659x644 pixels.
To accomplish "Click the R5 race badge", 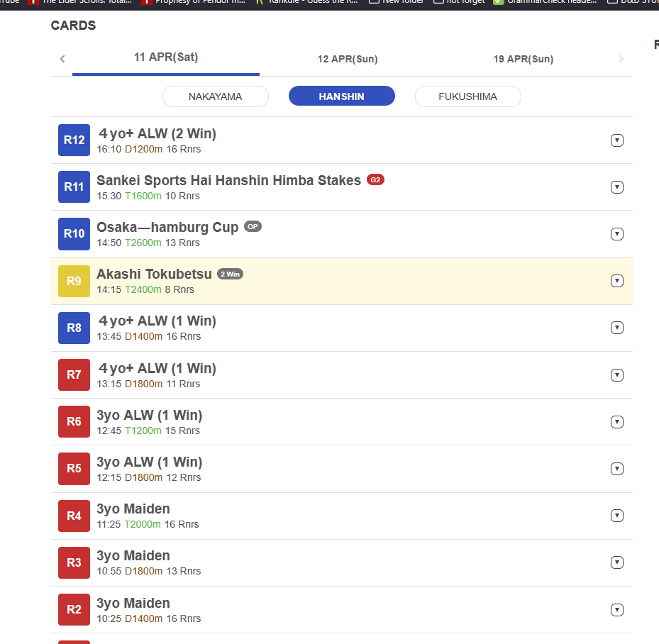I will pyautogui.click(x=74, y=468).
